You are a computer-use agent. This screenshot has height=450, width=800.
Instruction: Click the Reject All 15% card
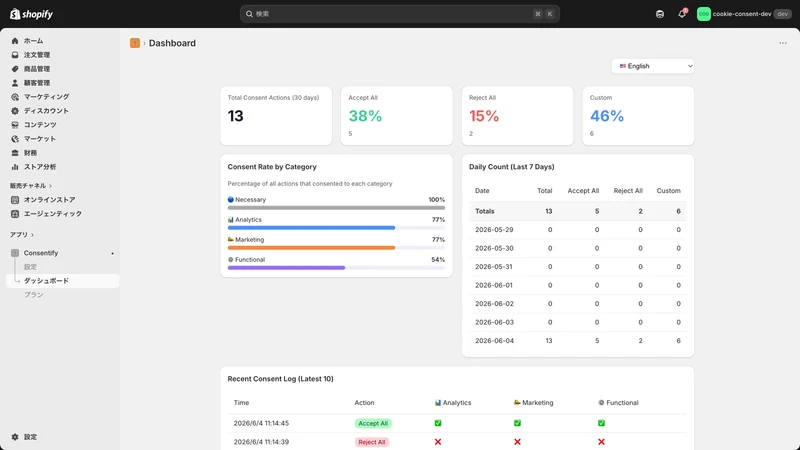(517, 116)
